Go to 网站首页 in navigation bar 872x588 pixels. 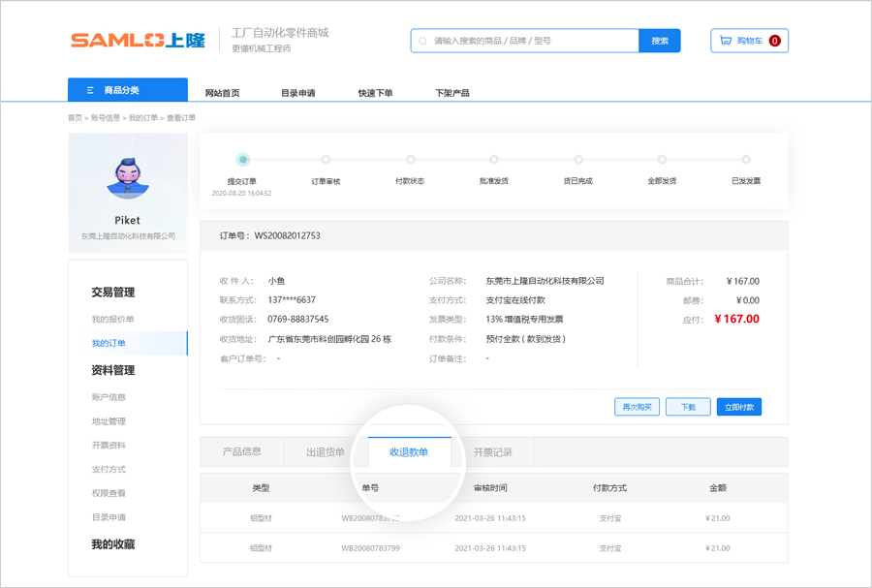222,93
